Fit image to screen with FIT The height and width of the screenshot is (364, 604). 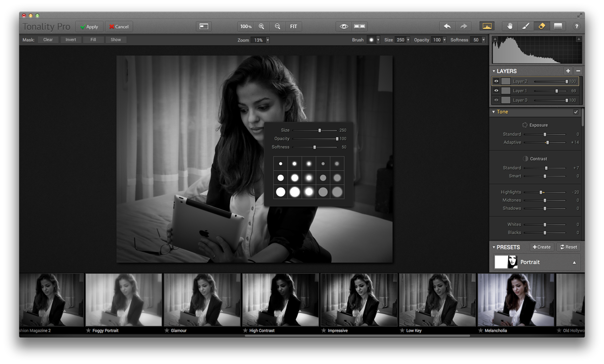293,27
